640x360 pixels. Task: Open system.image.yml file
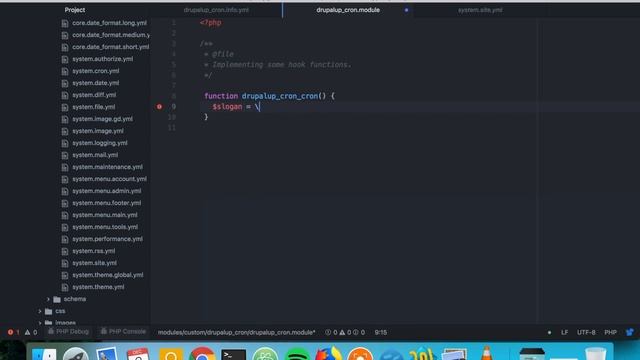pos(98,131)
